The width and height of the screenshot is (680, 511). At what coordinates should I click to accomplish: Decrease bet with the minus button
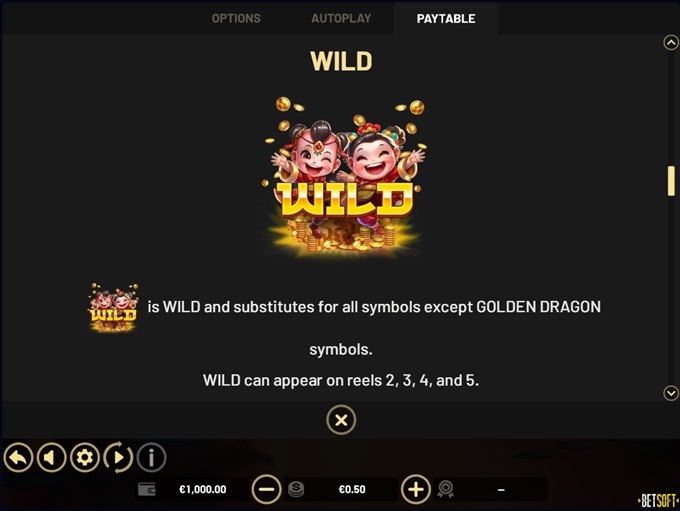(x=266, y=489)
